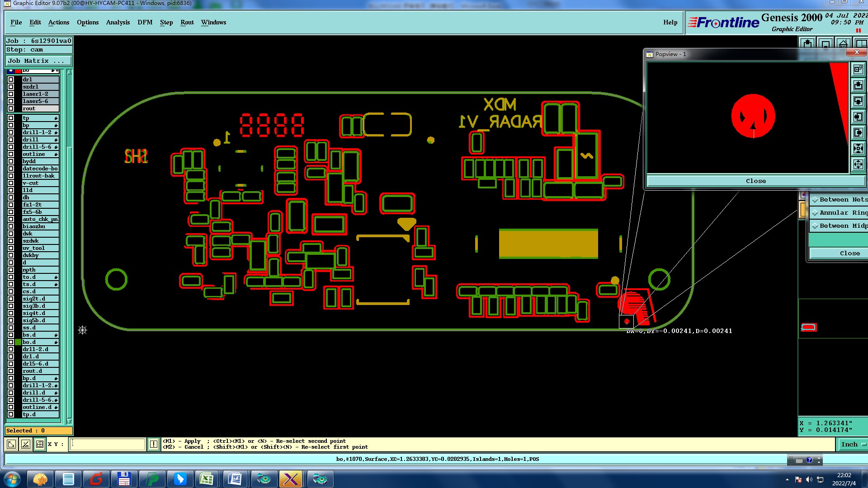Open the Analysis menu
868x488 pixels.
coord(118,22)
